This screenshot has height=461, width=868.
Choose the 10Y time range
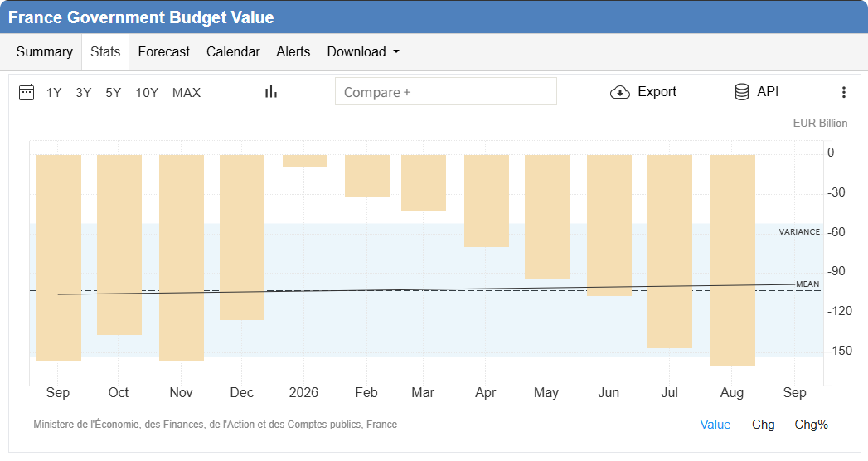click(147, 92)
